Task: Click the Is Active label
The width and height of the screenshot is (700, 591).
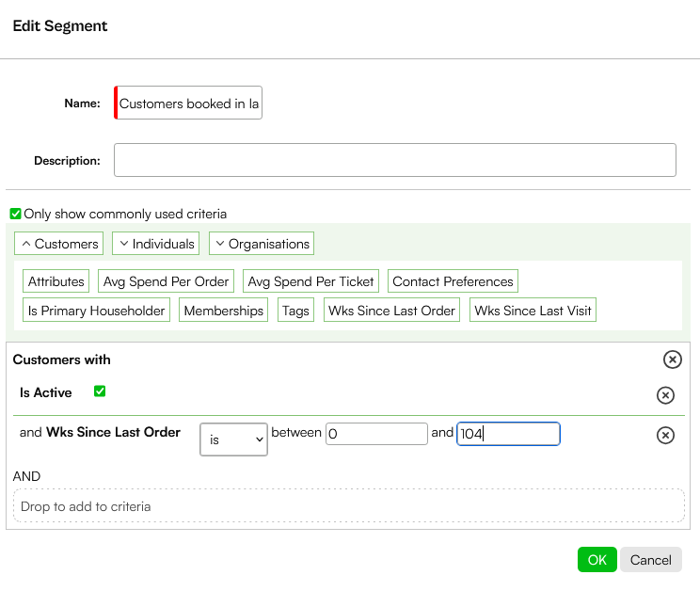Action: [x=45, y=392]
